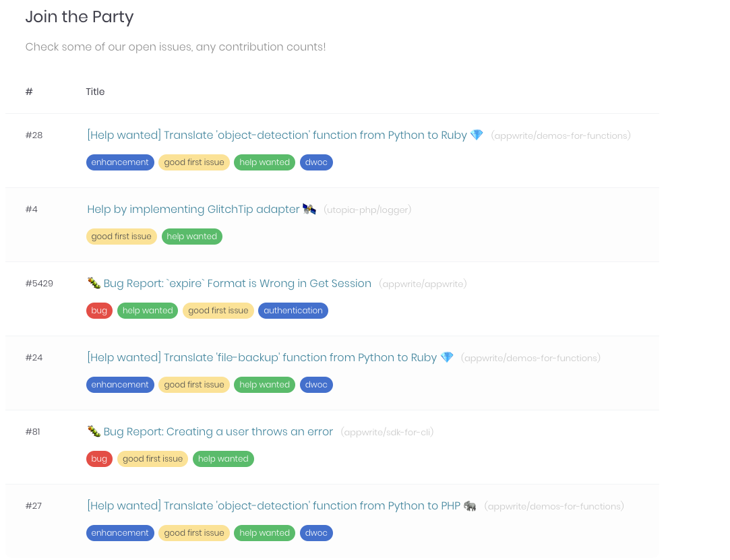Open the appwrite/appwrite repository link
730x560 pixels.
pyautogui.click(x=423, y=284)
